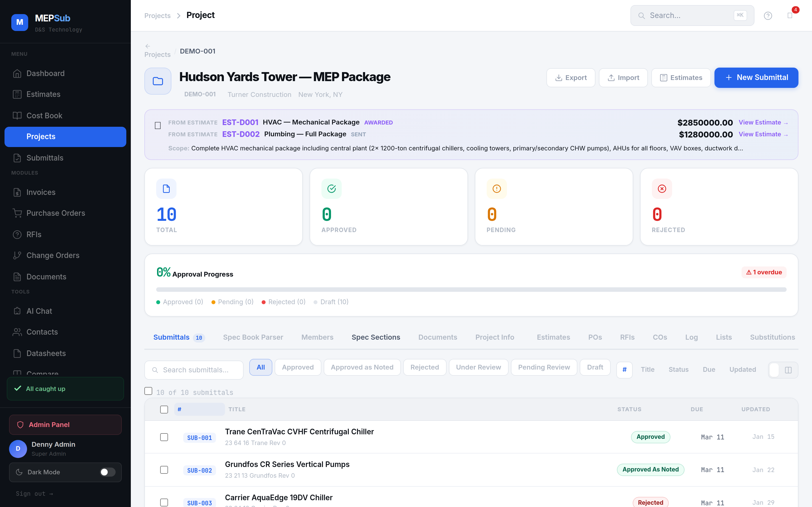Image resolution: width=812 pixels, height=507 pixels.
Task: Open the Dashboard from the sidebar
Action: [x=45, y=73]
